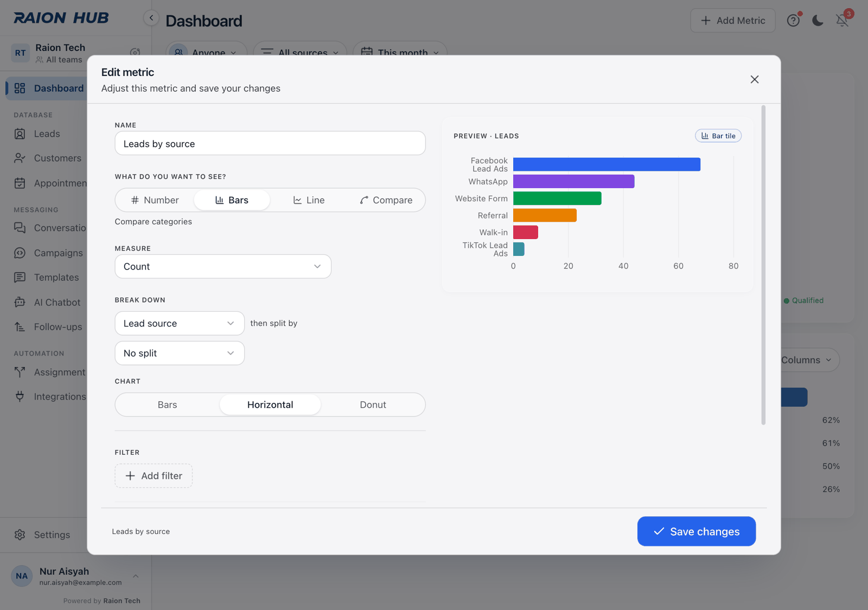Click the Add Metric button
Viewport: 868px width, 610px height.
733,21
